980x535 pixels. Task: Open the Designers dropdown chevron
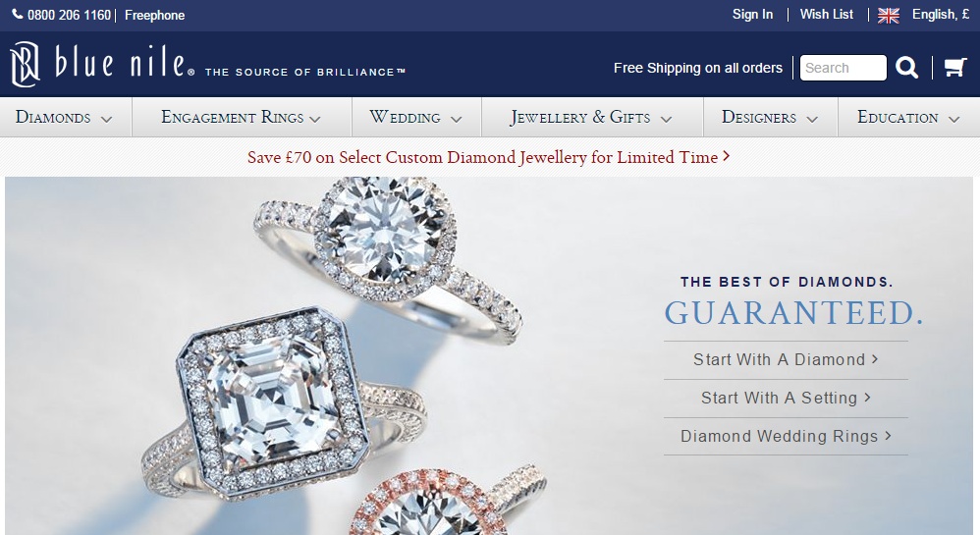pos(812,119)
